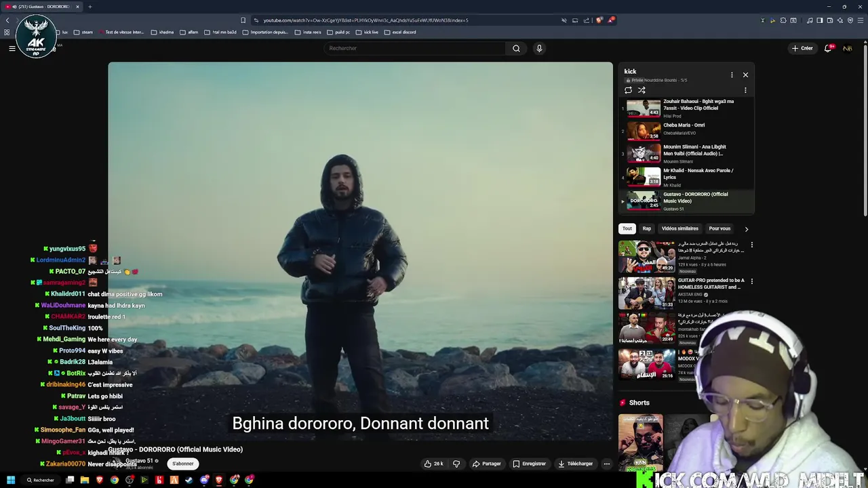The image size is (868, 488).
Task: Open Discord from the taskbar
Action: click(204, 480)
